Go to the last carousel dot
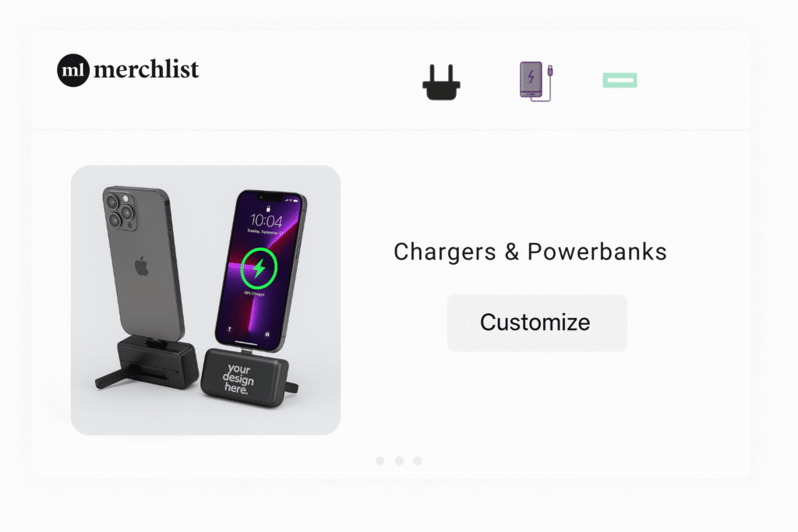This screenshot has width=798, height=532. (x=418, y=461)
